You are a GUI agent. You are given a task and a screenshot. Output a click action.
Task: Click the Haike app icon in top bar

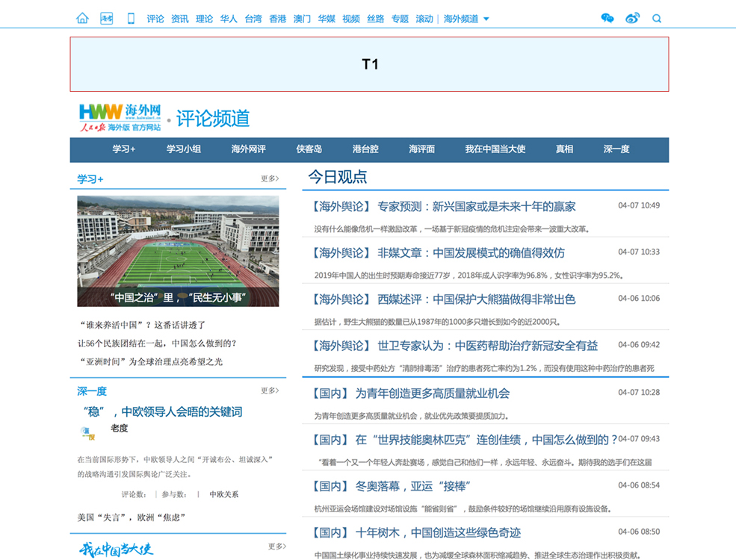click(x=107, y=18)
